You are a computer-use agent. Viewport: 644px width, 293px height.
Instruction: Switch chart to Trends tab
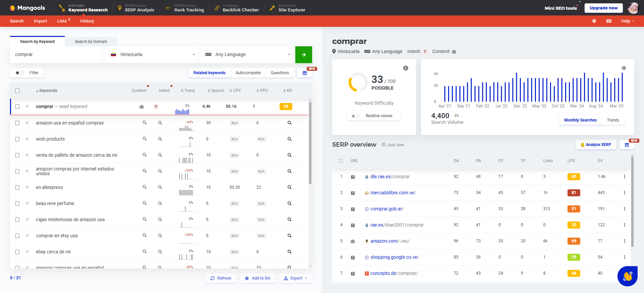(613, 120)
